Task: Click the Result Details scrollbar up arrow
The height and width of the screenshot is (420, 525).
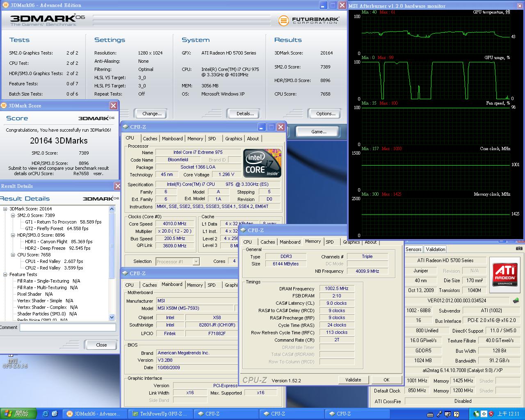Action: [112, 209]
